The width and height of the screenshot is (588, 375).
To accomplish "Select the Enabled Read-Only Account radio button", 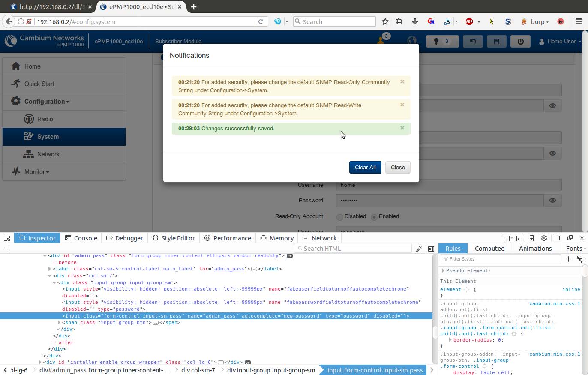I will [x=374, y=217].
